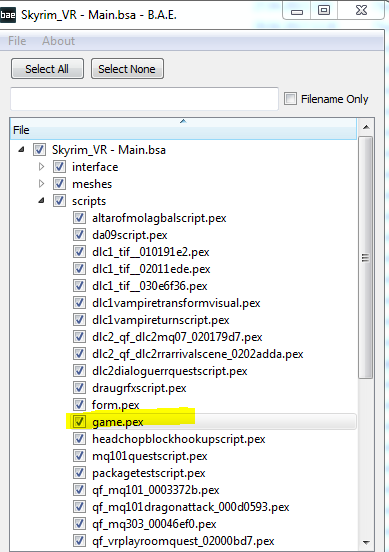Collapse the scripts folder
389x552 pixels.
(x=42, y=201)
